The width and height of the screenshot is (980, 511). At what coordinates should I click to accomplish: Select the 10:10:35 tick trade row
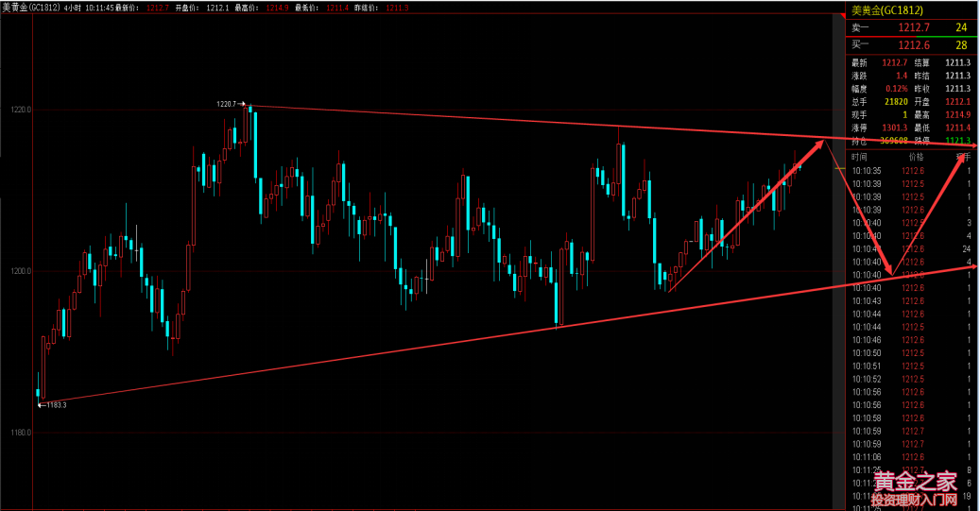(x=911, y=171)
